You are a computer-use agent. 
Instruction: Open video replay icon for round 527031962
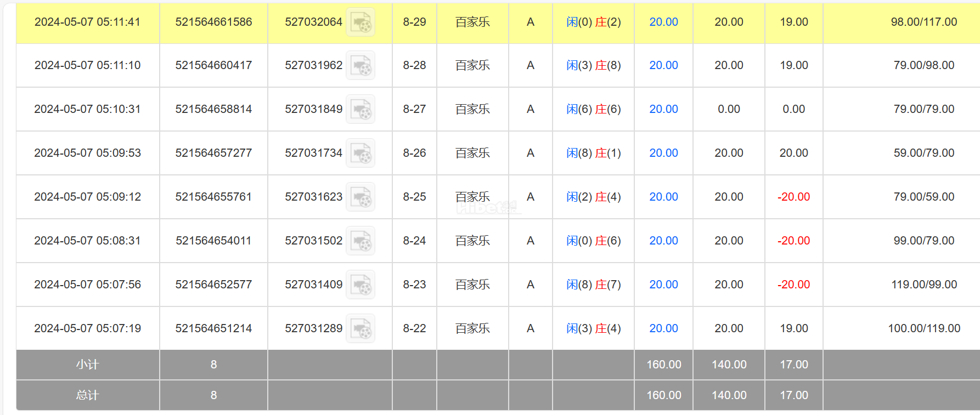tap(361, 65)
